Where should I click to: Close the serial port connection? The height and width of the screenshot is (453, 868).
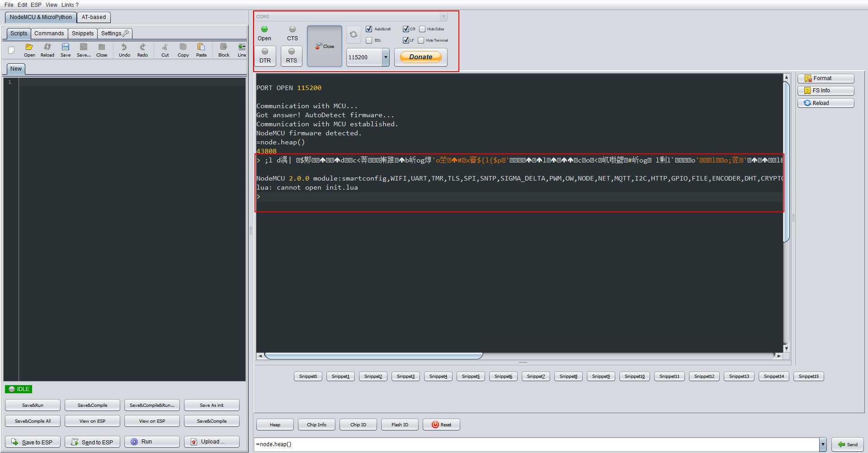click(x=325, y=46)
